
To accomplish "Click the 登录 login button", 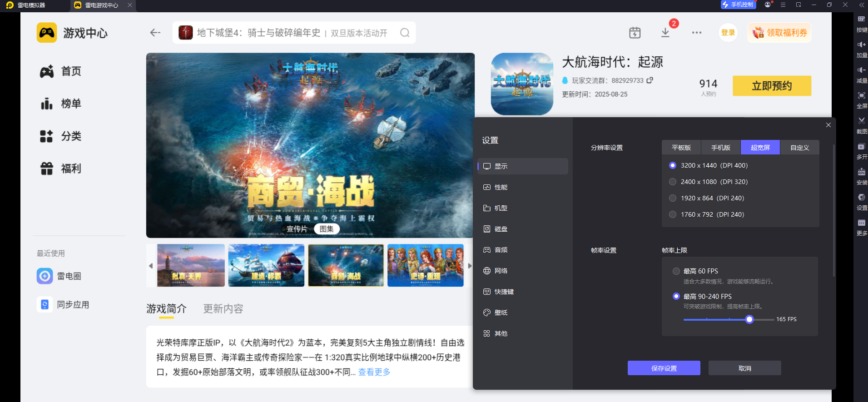I will click(728, 33).
